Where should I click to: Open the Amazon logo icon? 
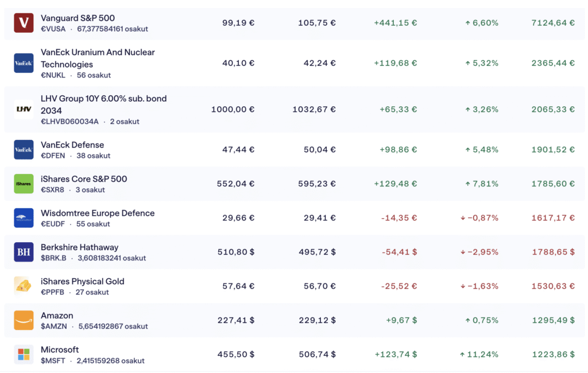tap(24, 320)
